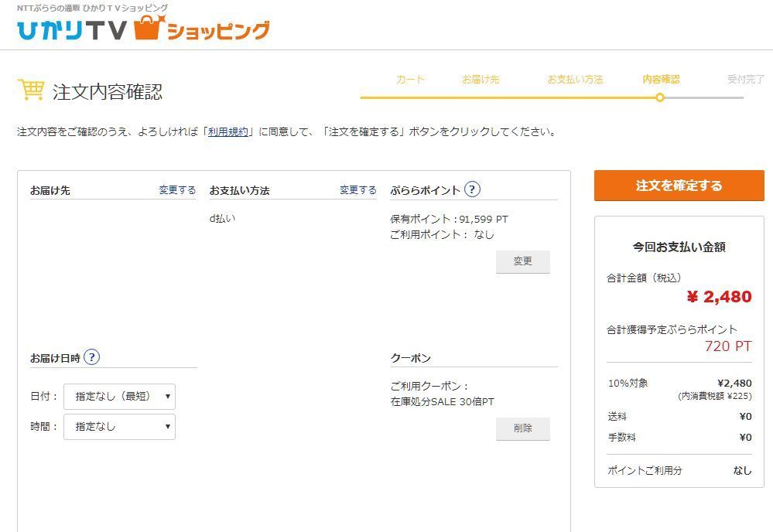Go to the カート step

(x=410, y=80)
